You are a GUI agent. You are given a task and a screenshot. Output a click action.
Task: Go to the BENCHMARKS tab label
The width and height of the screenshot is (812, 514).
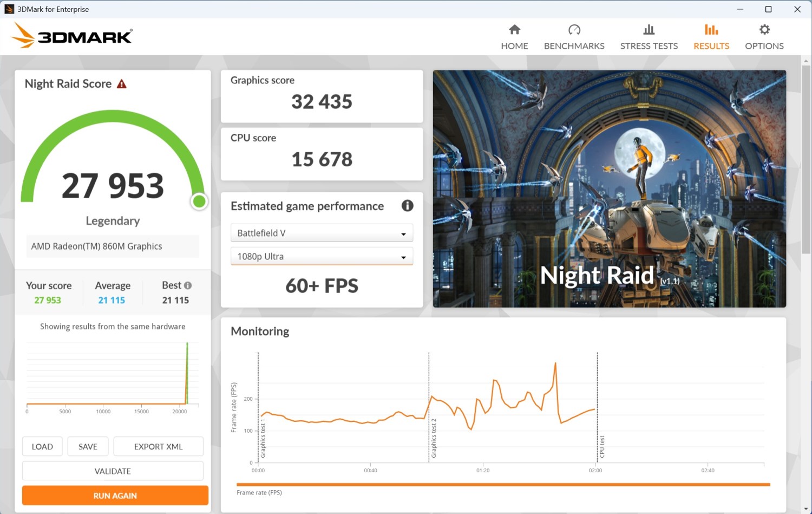tap(574, 46)
